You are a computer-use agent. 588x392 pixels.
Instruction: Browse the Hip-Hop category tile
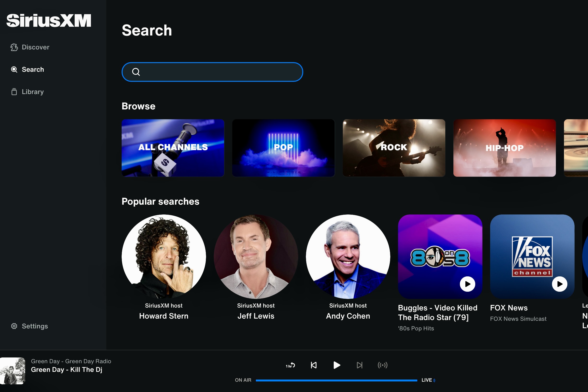tap(505, 148)
